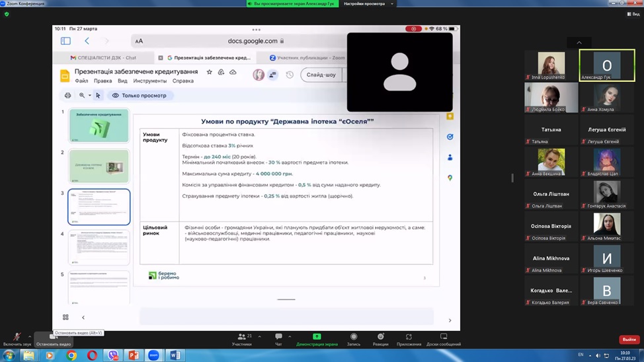The image size is (644, 362).
Task: Open the comment history icon
Action: pos(272,75)
